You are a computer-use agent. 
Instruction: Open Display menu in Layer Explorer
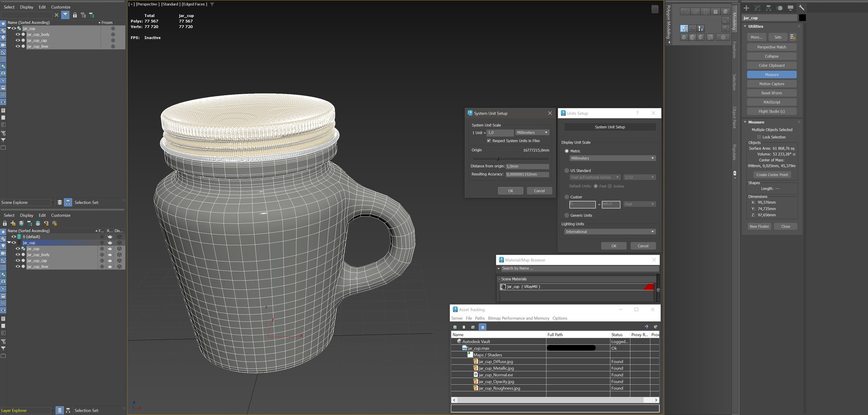point(27,215)
